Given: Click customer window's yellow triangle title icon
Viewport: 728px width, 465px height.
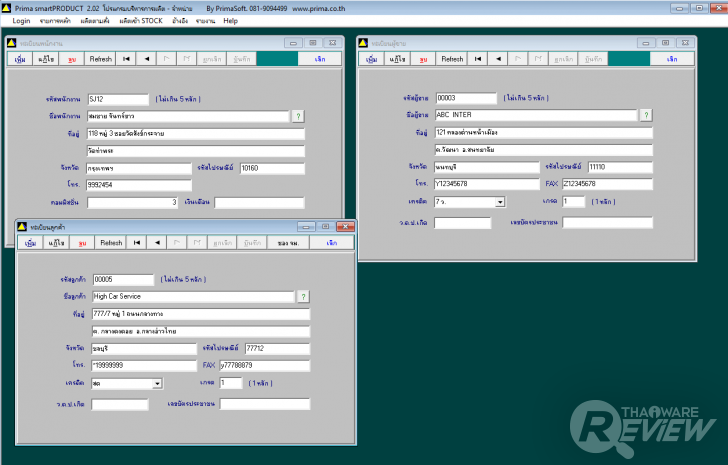Looking at the screenshot, I should pos(22,226).
